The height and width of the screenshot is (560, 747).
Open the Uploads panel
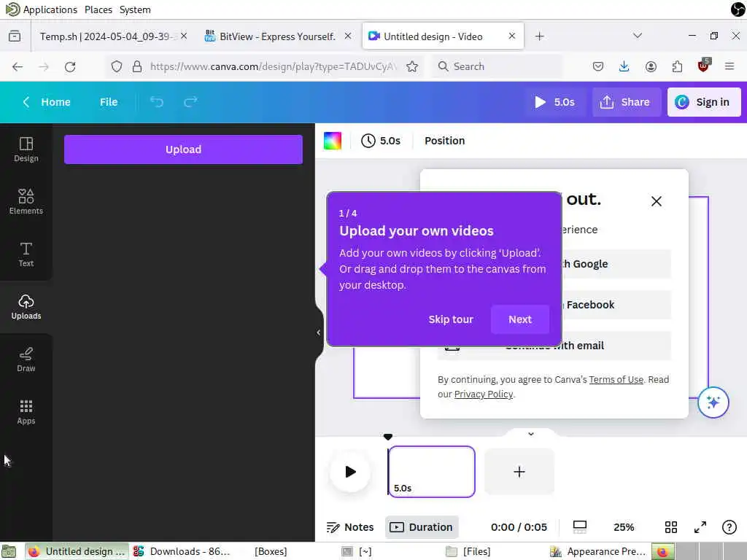click(26, 307)
